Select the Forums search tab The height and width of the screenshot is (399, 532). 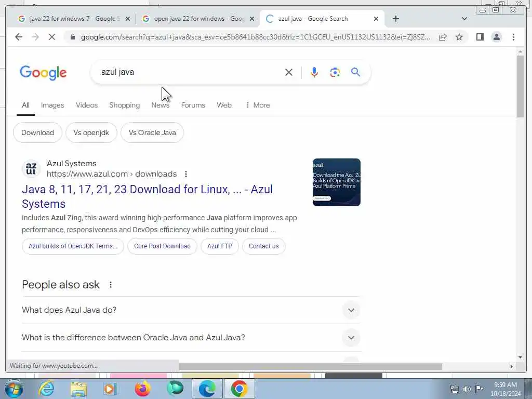193,105
